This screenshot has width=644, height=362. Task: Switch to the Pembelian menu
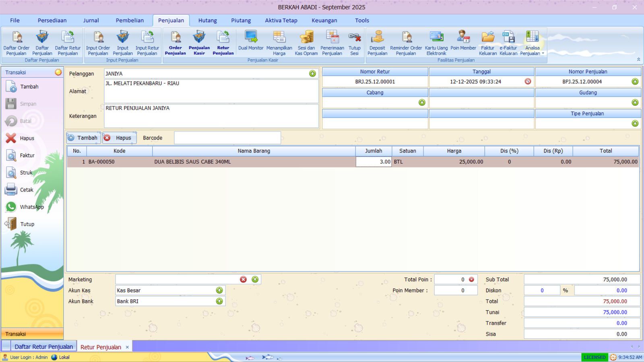tap(130, 20)
